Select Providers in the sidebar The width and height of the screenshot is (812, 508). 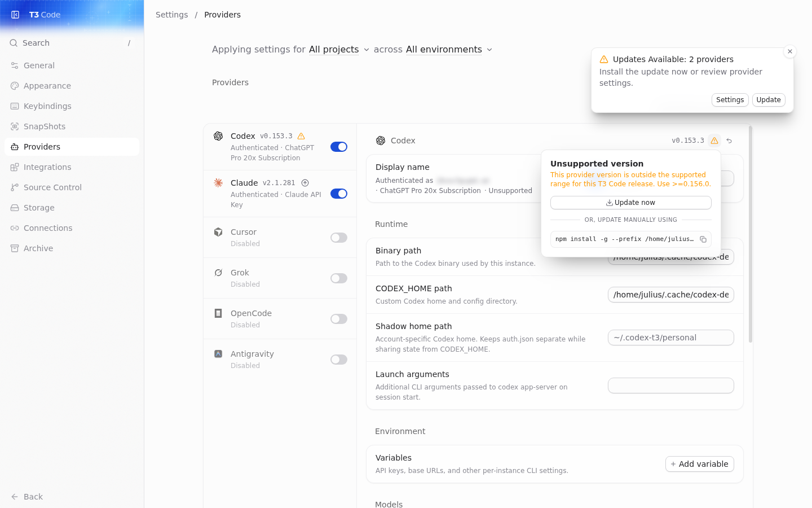click(72, 147)
